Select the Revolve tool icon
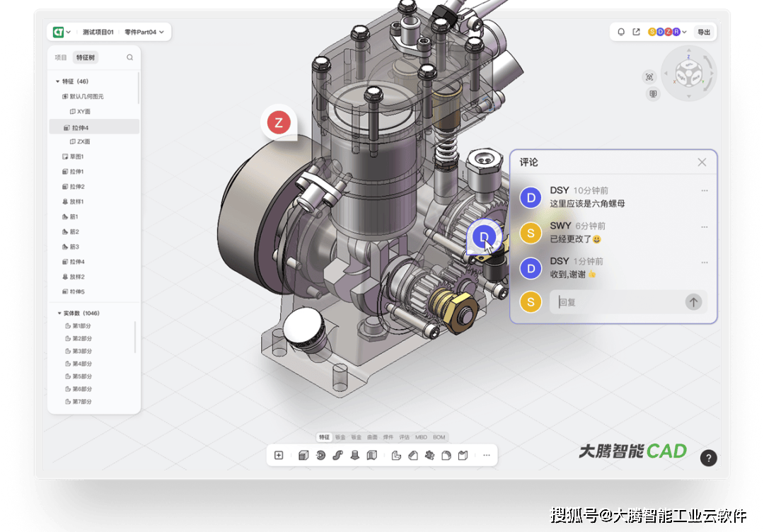 coord(320,456)
